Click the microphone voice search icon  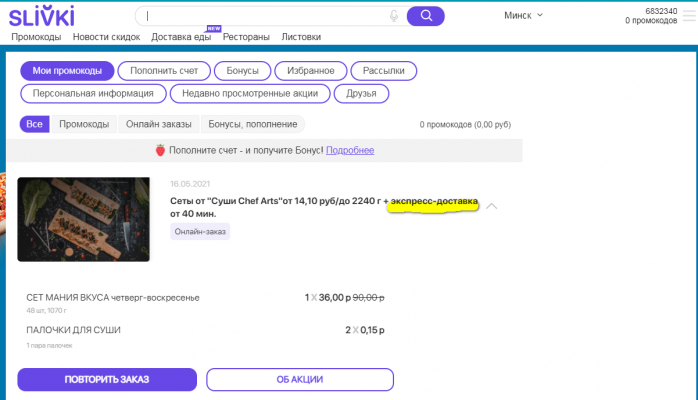click(394, 16)
